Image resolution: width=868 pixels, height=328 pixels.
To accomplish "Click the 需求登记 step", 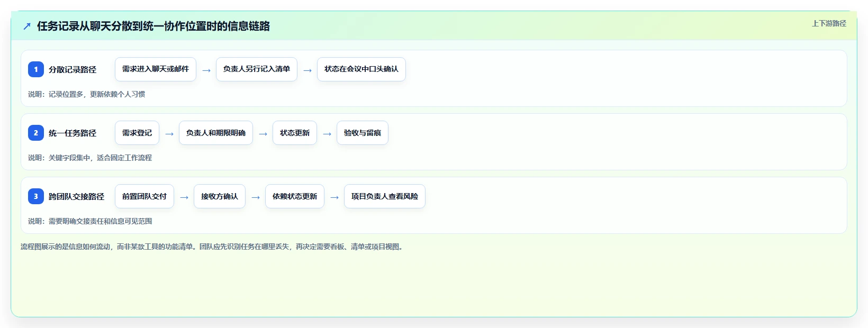I will pos(137,133).
